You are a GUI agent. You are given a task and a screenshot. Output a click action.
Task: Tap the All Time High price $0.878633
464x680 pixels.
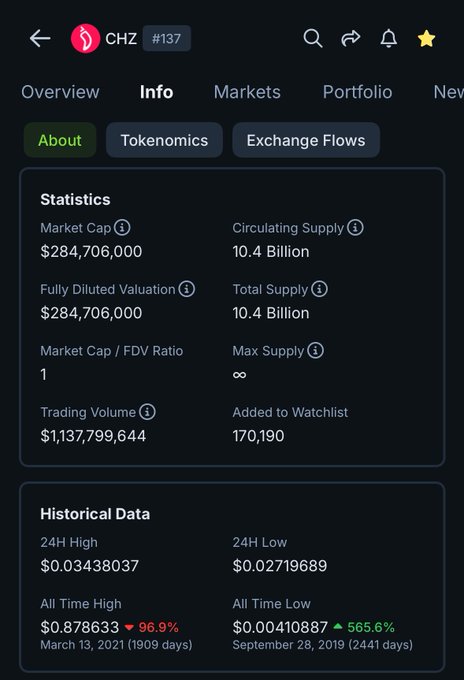pos(79,627)
